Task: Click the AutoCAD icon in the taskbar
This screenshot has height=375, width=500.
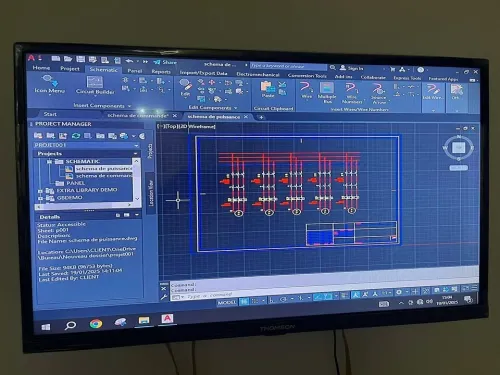Action: click(167, 319)
